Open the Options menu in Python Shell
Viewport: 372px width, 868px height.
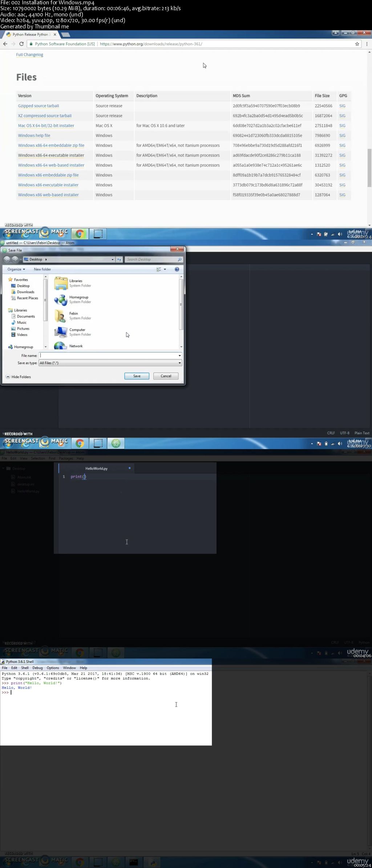53,668
